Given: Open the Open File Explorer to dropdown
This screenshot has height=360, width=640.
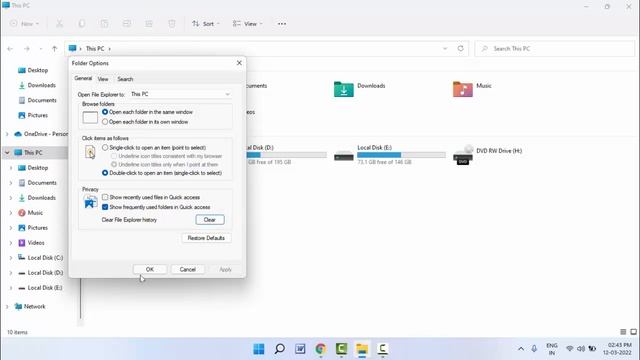Looking at the screenshot, I should tap(180, 94).
